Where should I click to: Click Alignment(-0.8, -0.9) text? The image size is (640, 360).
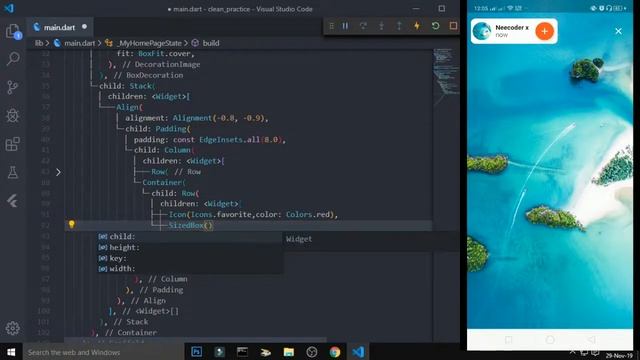220,118
